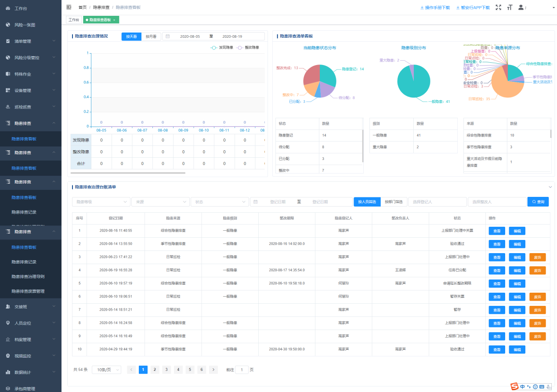Image resolution: width=557 pixels, height=392 pixels.
Task: Click the 档案管理 sidebar icon
Action: 8,339
